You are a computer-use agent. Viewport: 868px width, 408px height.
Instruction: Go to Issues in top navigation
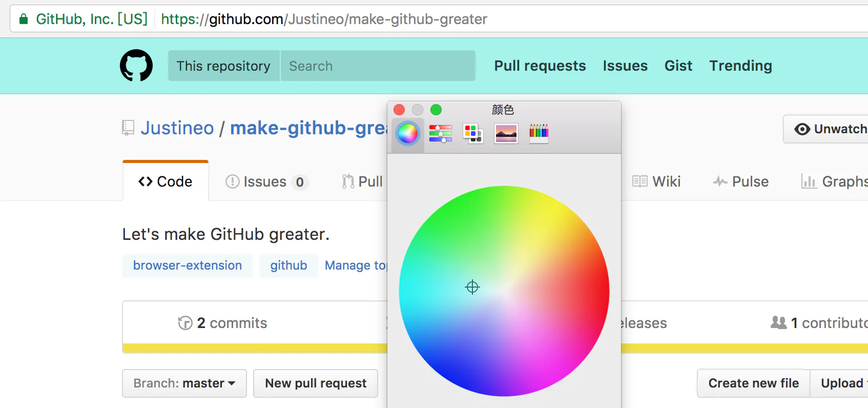(625, 66)
